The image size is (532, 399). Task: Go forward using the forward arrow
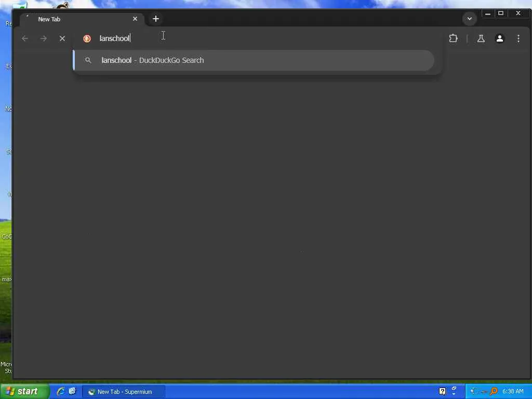coord(44,38)
